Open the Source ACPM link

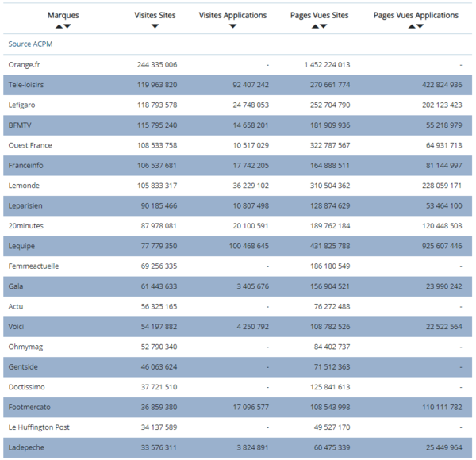pos(30,44)
